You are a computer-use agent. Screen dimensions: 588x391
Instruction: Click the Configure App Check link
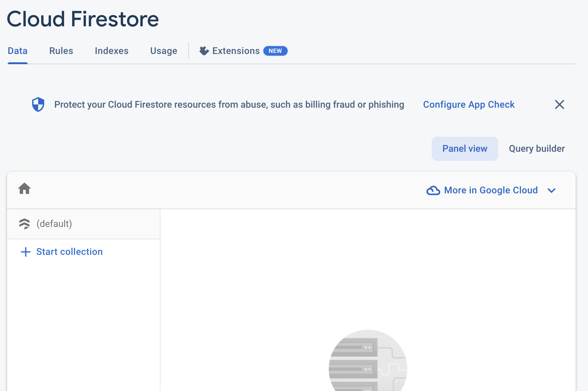[469, 104]
